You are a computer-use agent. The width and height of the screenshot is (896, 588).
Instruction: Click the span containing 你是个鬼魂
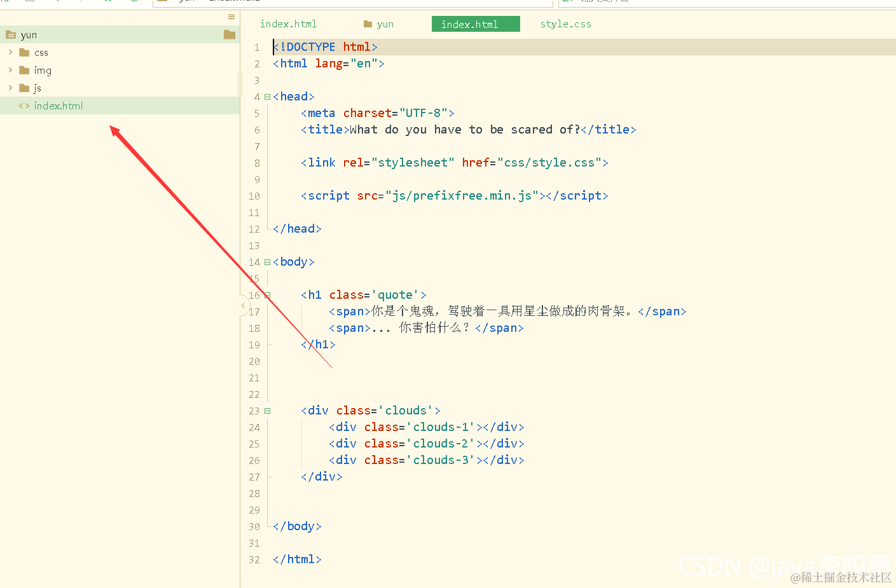[x=507, y=311]
